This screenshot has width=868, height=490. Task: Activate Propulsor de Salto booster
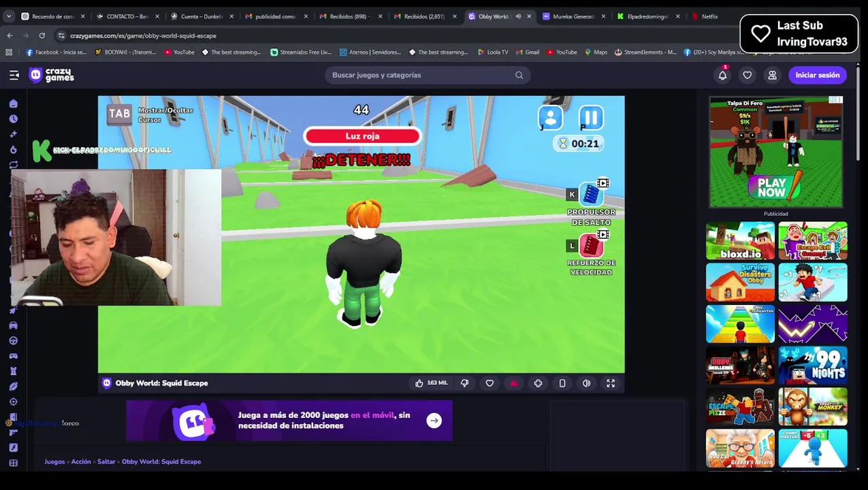(591, 195)
